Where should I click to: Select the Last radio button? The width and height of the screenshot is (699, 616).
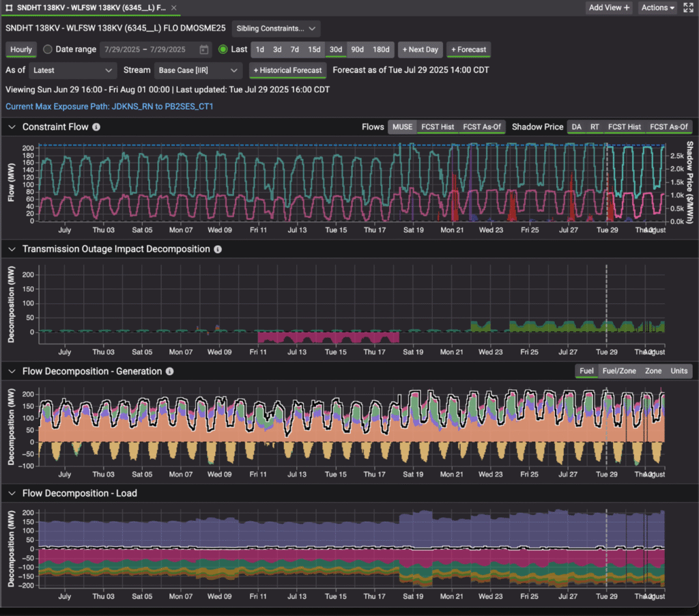223,50
